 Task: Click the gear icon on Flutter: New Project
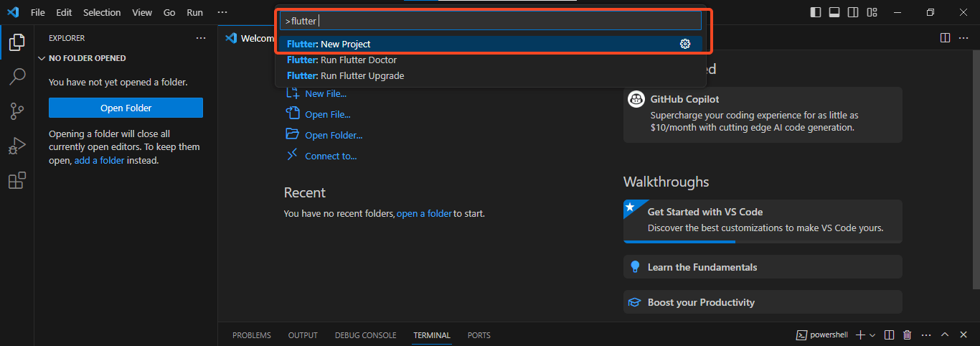coord(684,44)
